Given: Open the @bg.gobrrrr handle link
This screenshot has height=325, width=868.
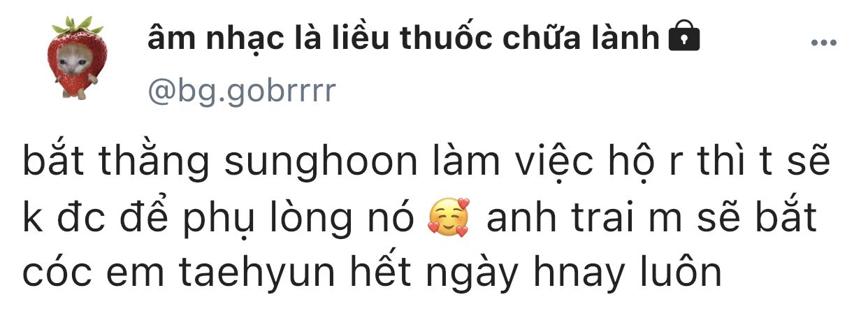Looking at the screenshot, I should (241, 91).
